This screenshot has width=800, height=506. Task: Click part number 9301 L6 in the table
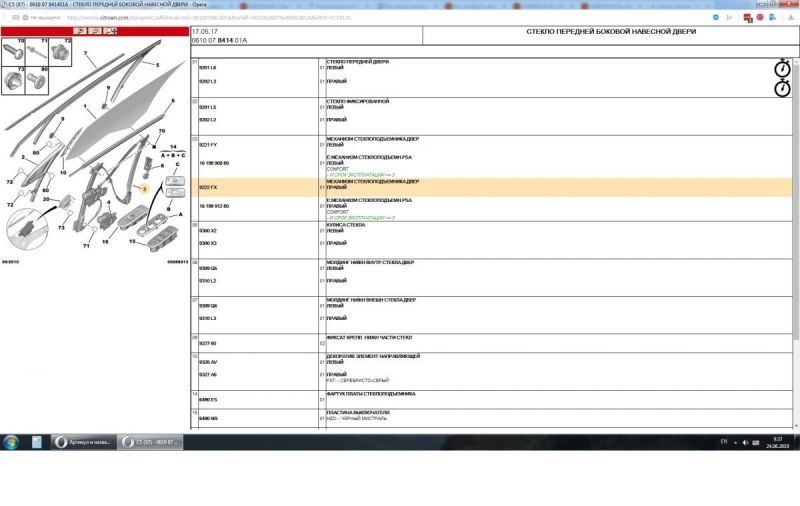pos(208,67)
